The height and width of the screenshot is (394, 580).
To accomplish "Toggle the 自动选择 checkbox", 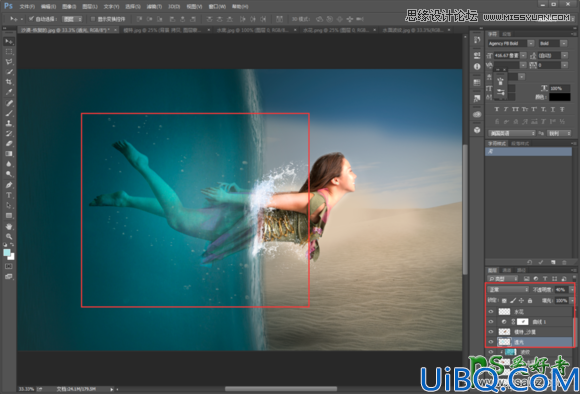I will 31,18.
